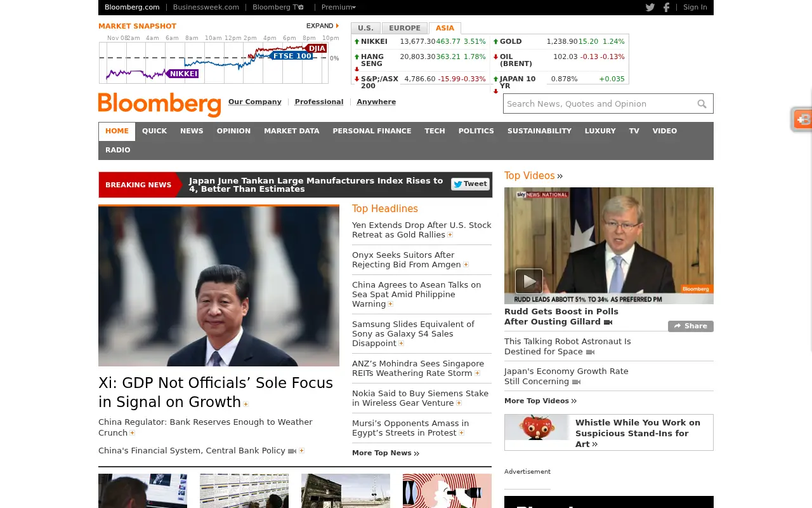
Task: Expand plus icon beside Yen Extends Drop
Action: click(x=450, y=235)
